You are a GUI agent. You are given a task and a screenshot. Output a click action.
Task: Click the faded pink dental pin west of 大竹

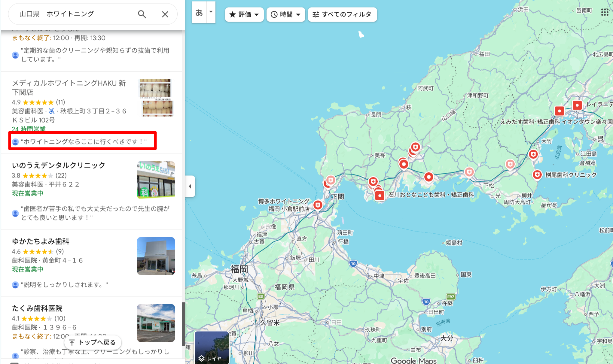(510, 164)
